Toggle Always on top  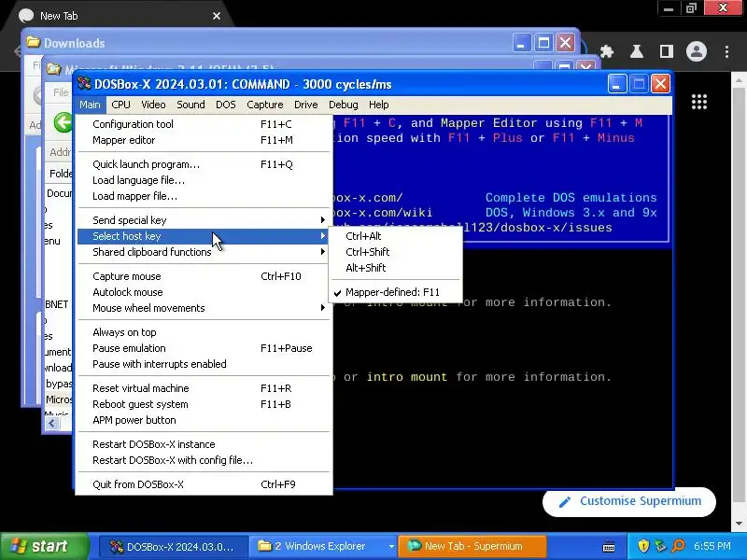204,332
